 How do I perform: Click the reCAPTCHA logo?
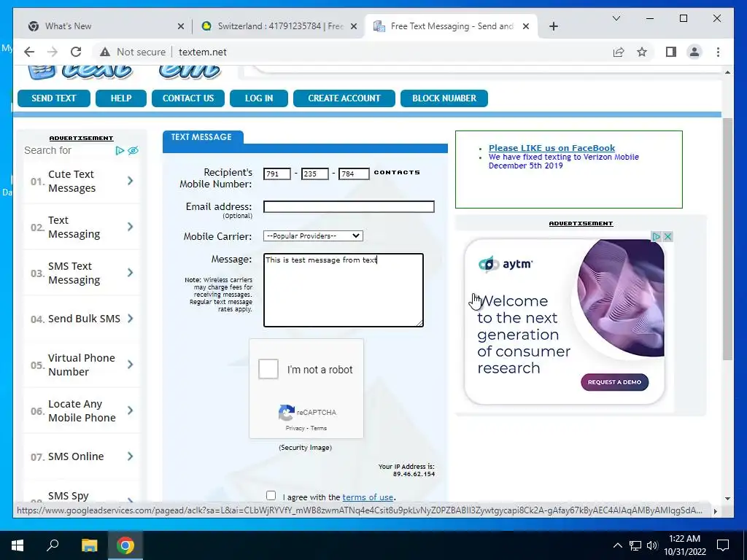286,413
